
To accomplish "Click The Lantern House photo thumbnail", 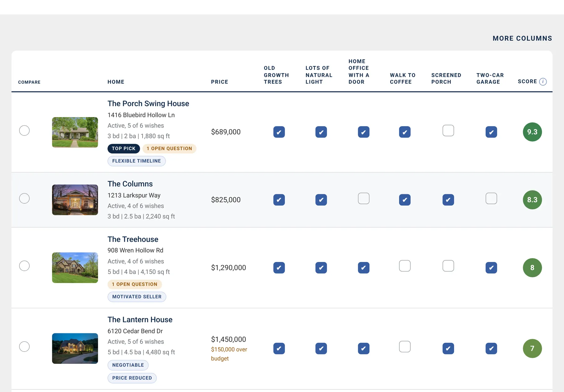I will (75, 348).
